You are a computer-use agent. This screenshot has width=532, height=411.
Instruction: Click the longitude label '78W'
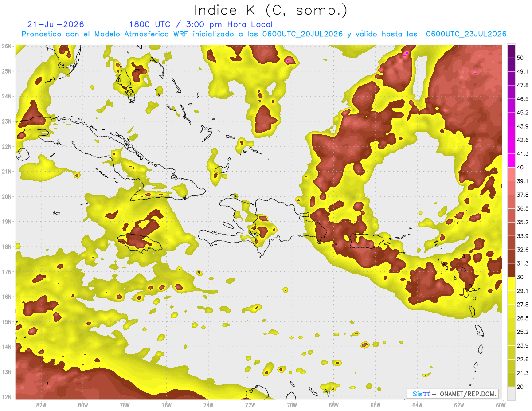click(x=125, y=405)
